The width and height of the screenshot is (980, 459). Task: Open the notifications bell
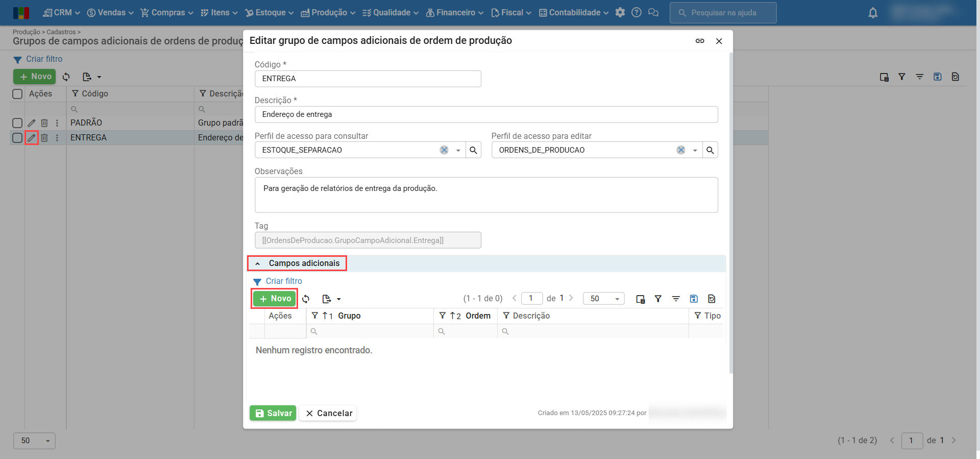873,13
